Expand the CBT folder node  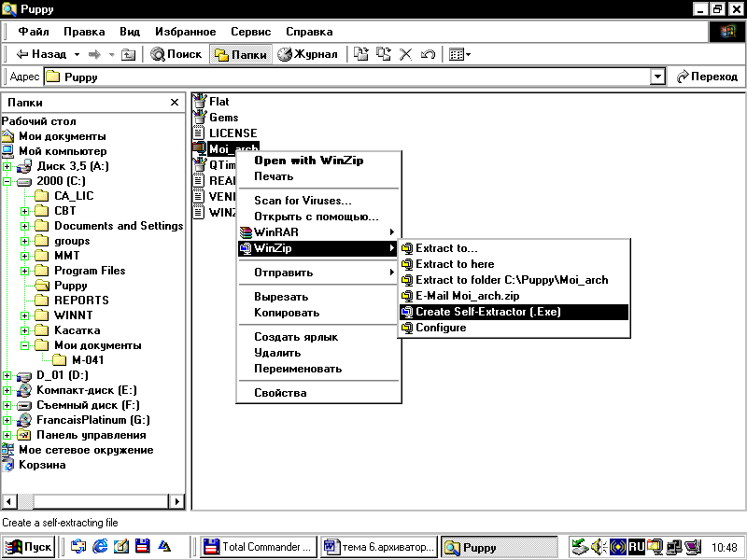tap(25, 211)
